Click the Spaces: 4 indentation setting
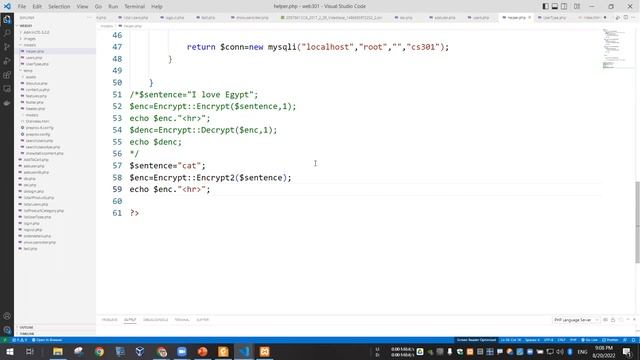The width and height of the screenshot is (640, 360). click(x=532, y=340)
